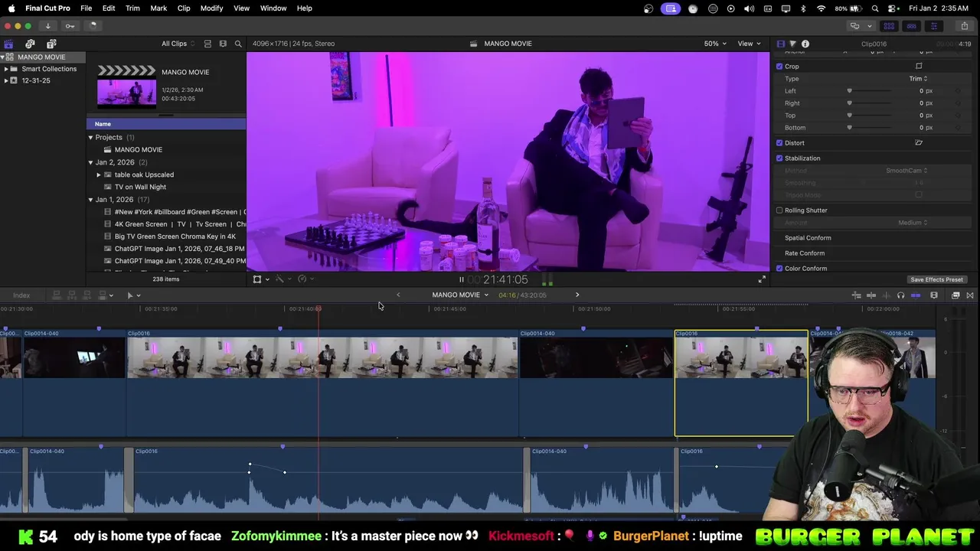Open the Color inspector triangle icon
Viewport: 980px width, 551px height.
792,44
